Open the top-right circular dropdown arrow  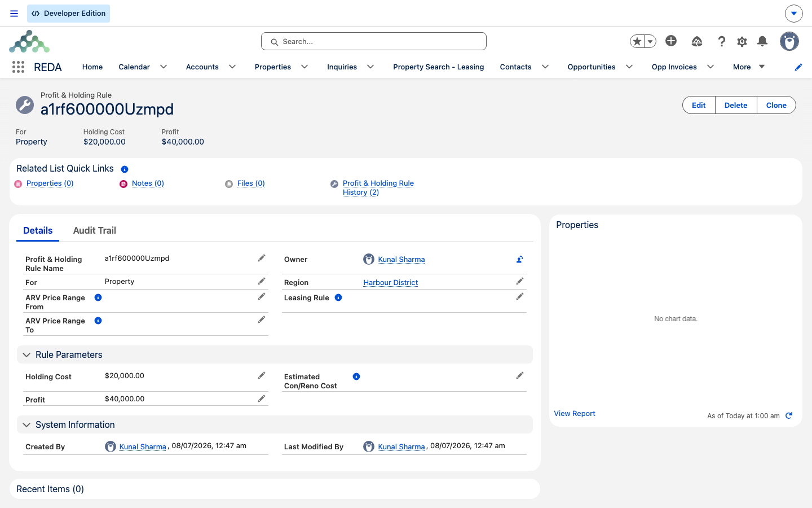click(793, 14)
